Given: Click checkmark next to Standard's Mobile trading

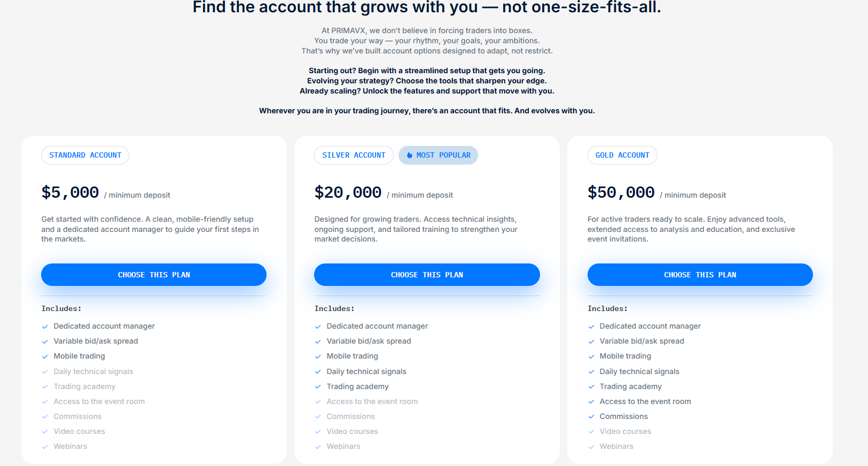Looking at the screenshot, I should (x=45, y=356).
